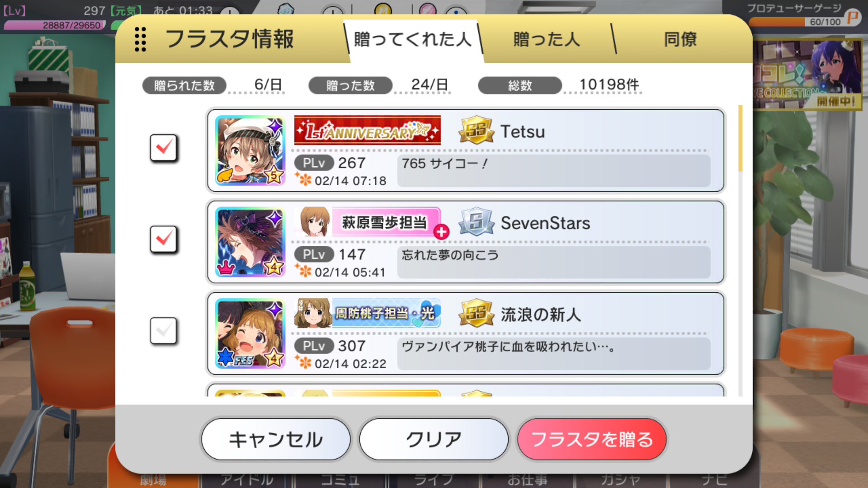Open the SevenStars idol card thumbnail
This screenshot has height=488, width=868.
coord(250,242)
